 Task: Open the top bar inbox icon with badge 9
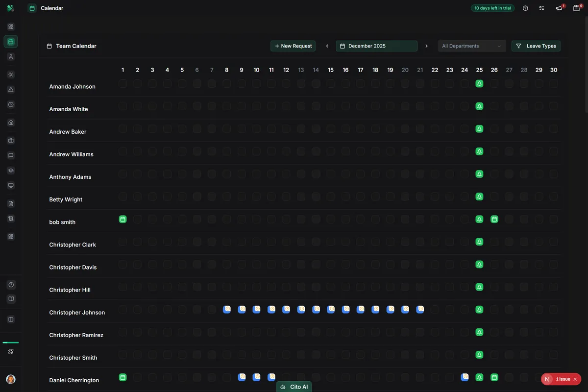coord(577,8)
